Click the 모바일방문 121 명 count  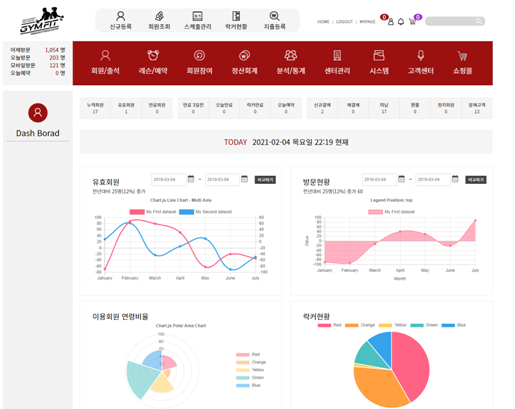point(57,65)
